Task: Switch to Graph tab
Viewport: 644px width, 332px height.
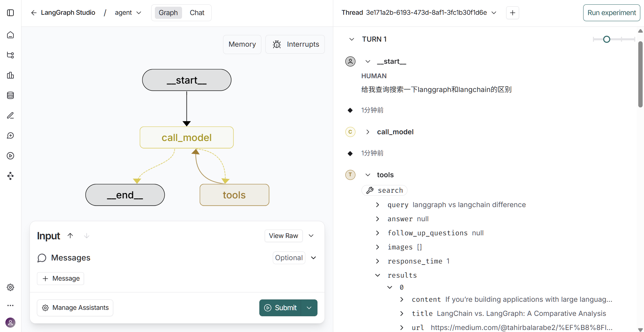Action: click(168, 13)
